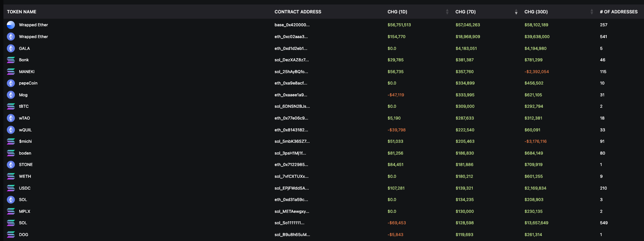644x241 pixels.
Task: Click the Ethereum icon on the eth_0xc02aaa3 Wrapped Ether row
Action: coord(11,37)
